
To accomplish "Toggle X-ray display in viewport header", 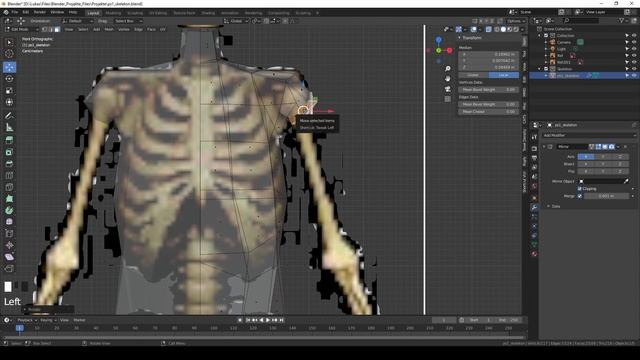I will pos(489,29).
